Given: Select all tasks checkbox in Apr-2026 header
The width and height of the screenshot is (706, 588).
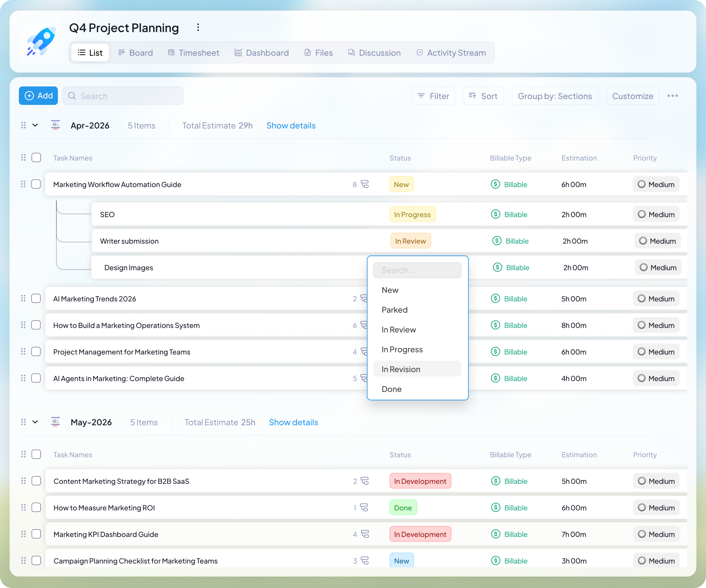Looking at the screenshot, I should 36,158.
